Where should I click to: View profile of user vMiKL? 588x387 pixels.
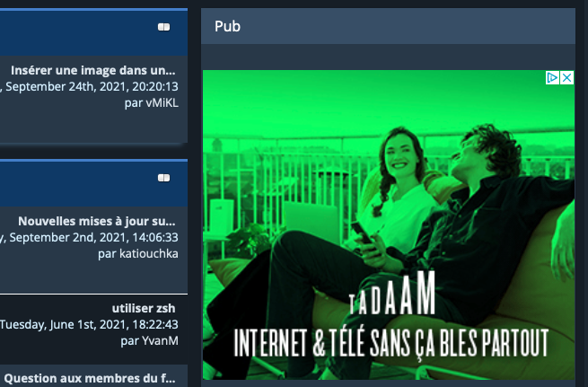(x=161, y=102)
